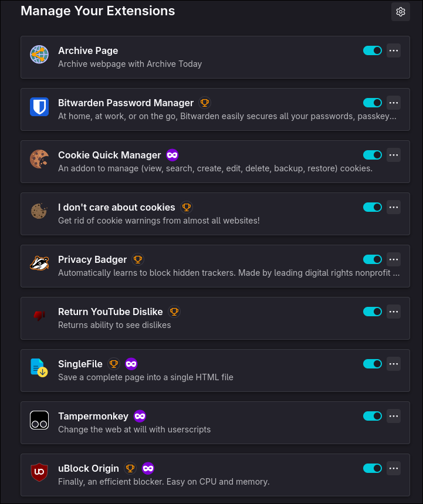Open the Cookie Quick Manager extension name
This screenshot has width=423, height=504.
[x=109, y=155]
